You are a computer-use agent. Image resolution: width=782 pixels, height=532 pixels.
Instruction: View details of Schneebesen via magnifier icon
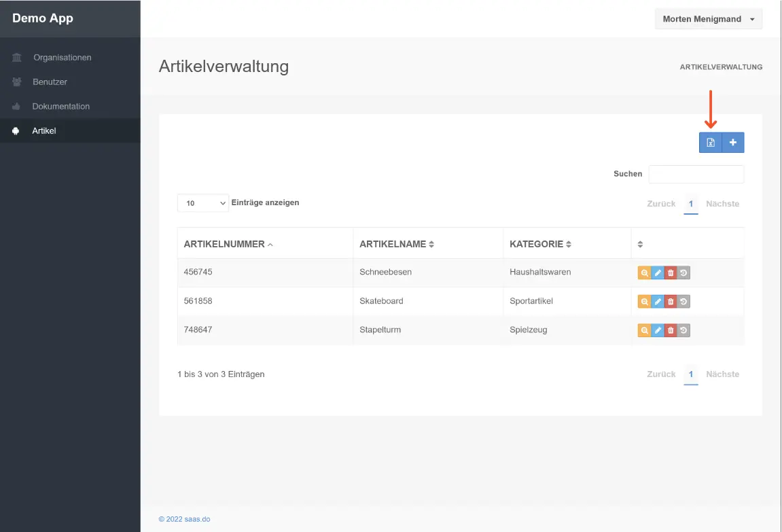(644, 272)
